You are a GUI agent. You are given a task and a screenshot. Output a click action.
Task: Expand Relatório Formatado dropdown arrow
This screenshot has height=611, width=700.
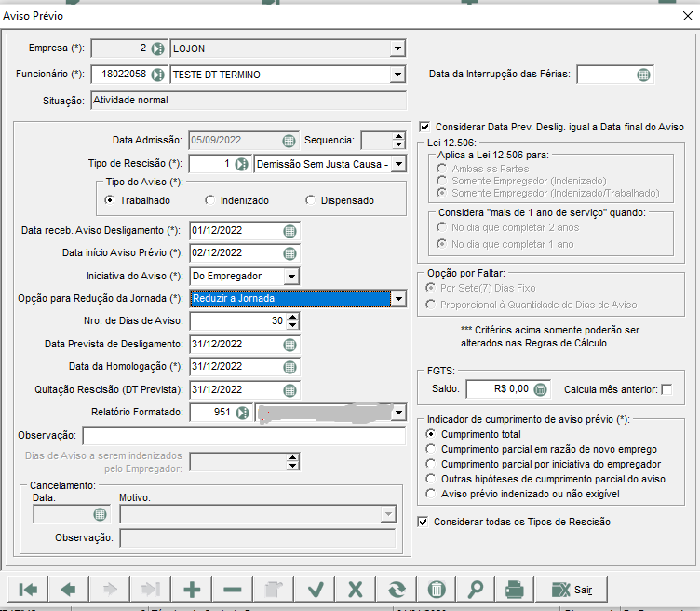398,413
